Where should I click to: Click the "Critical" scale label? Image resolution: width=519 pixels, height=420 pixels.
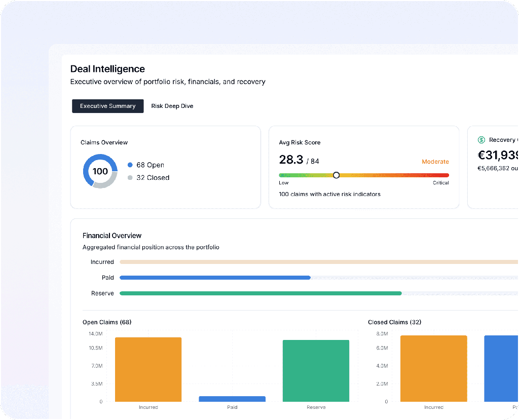(441, 183)
